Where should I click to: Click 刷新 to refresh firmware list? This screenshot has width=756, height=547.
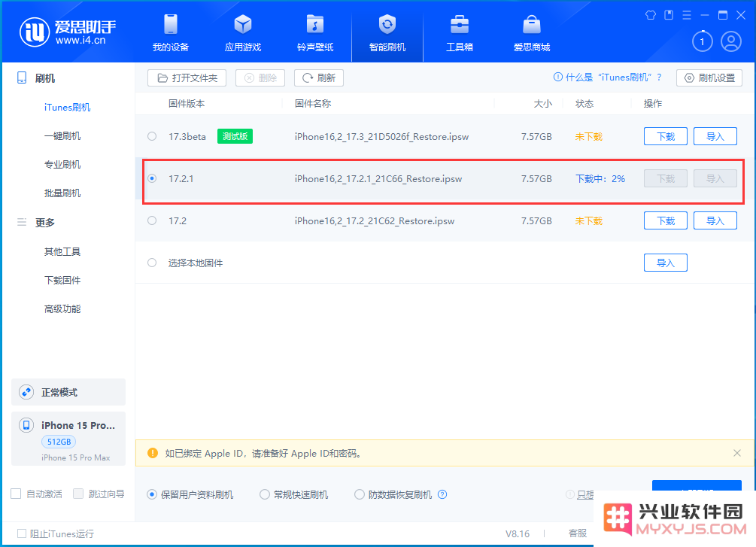319,77
